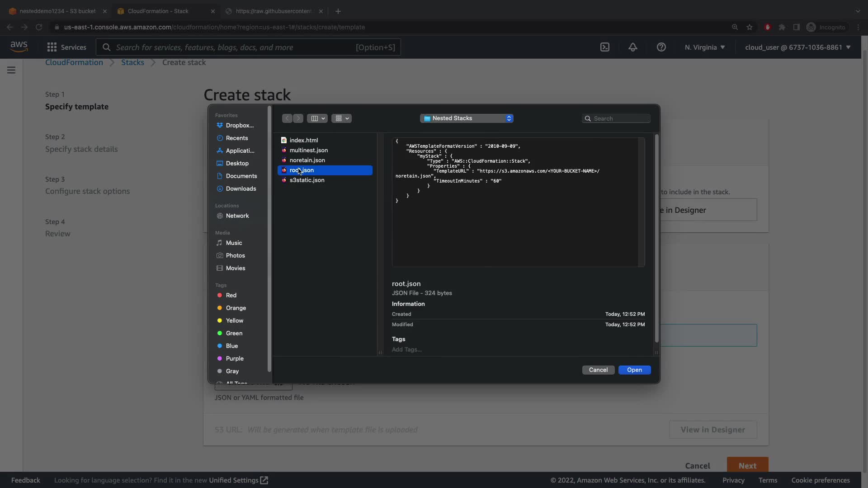Expand the cloud_user account menu
868x488 pixels.
point(797,47)
